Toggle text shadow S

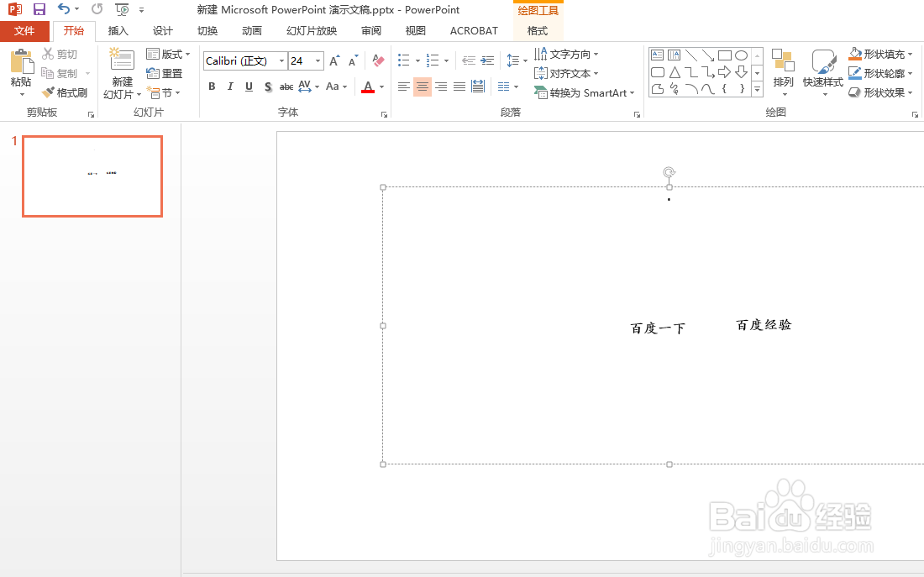coord(268,87)
